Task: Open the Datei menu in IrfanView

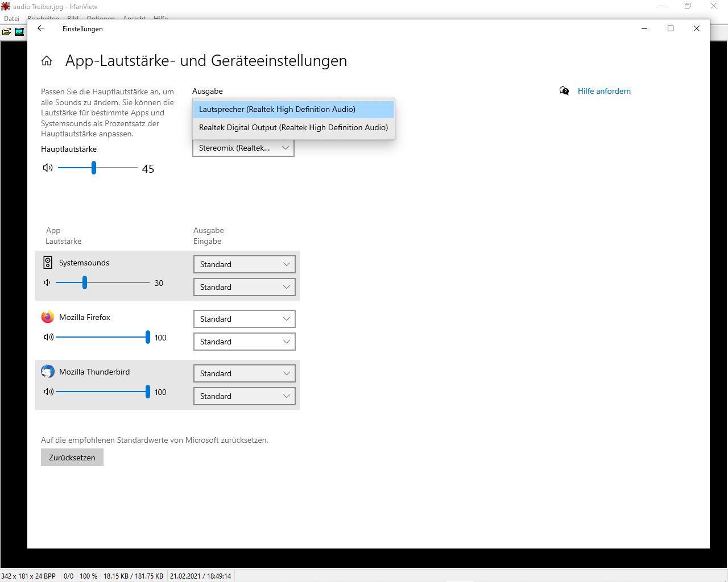Action: 11,19
